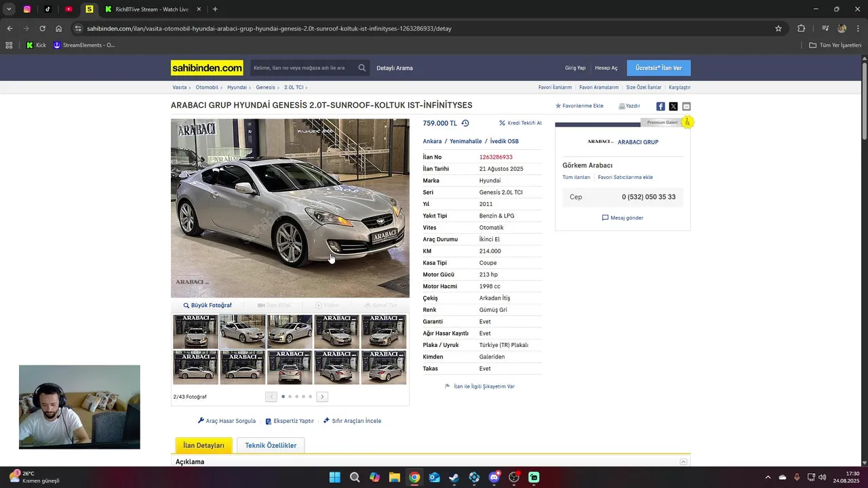Open Detaylı Arama
The width and height of the screenshot is (868, 488).
click(x=395, y=68)
